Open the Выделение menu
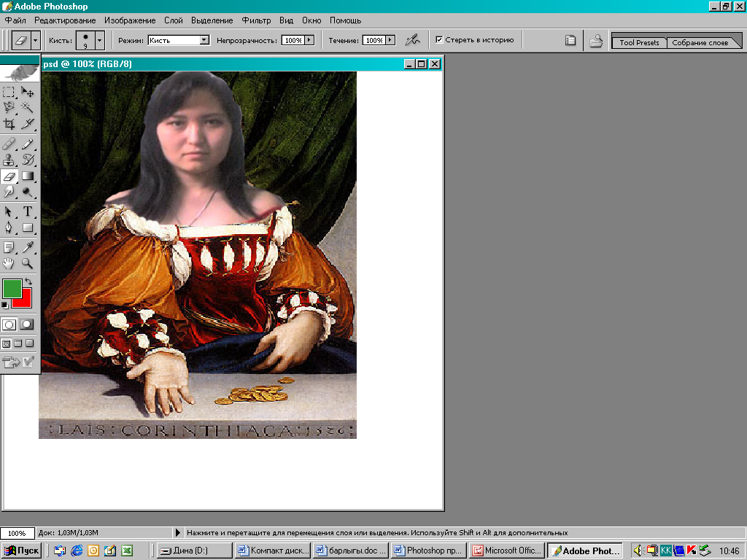747x560 pixels. 212,20
